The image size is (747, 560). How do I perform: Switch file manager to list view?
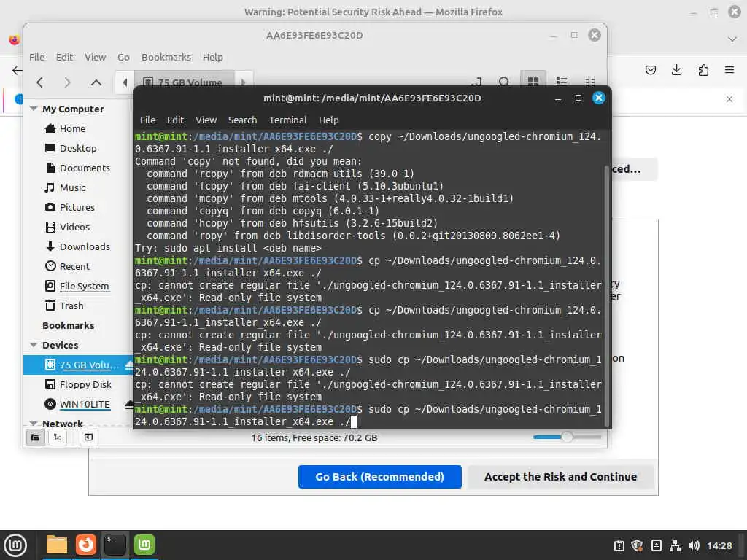pos(562,82)
